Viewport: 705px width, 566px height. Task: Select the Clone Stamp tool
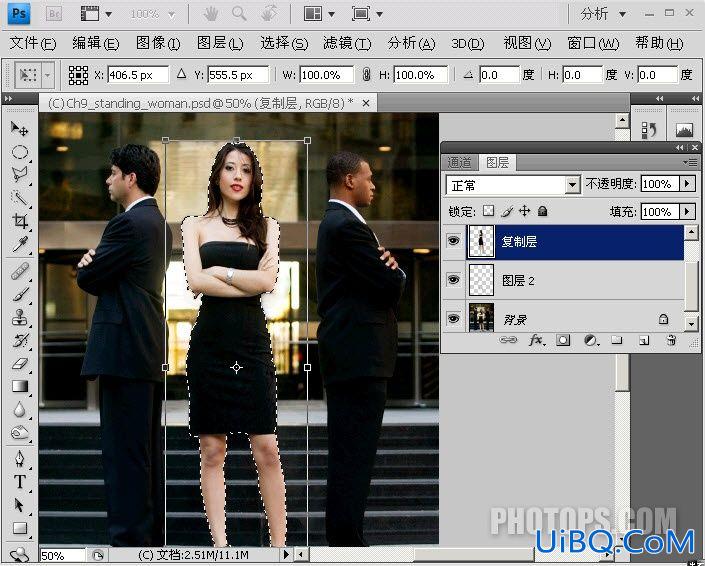pos(19,317)
